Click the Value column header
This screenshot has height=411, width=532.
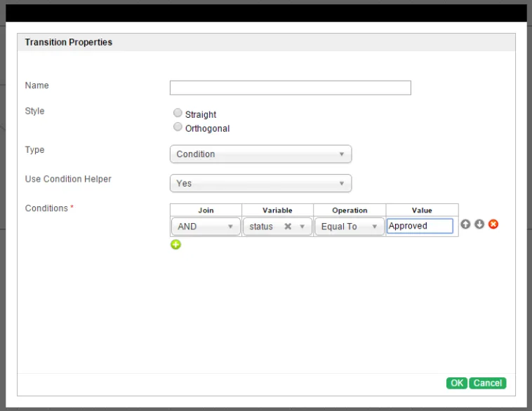coord(422,210)
